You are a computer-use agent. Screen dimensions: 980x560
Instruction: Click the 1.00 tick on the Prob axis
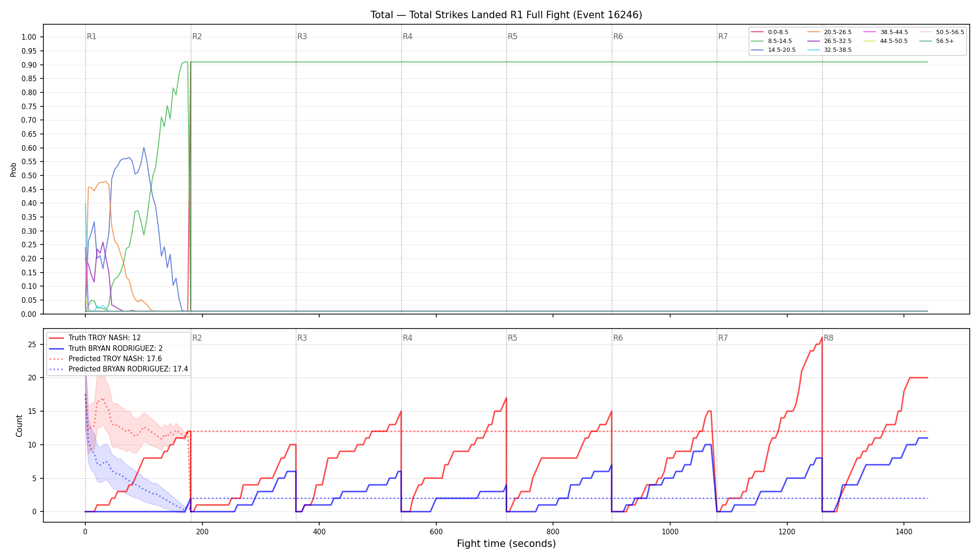coord(29,37)
